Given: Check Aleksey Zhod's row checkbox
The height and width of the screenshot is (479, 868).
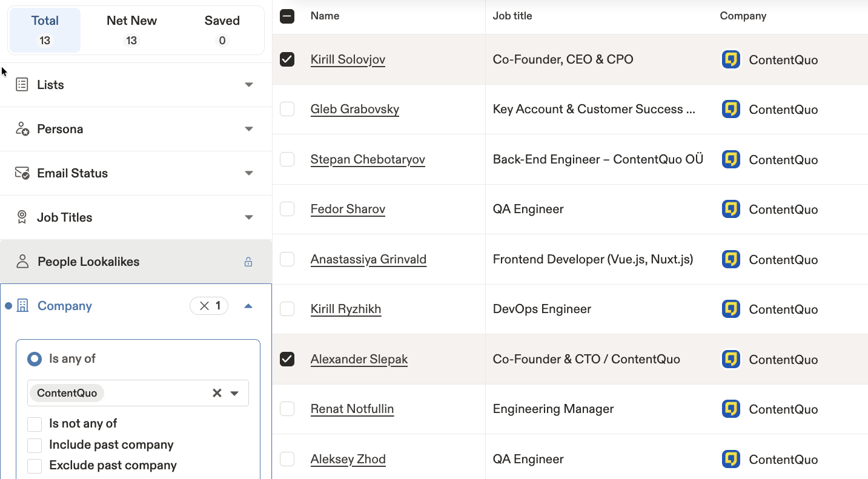Looking at the screenshot, I should (287, 459).
